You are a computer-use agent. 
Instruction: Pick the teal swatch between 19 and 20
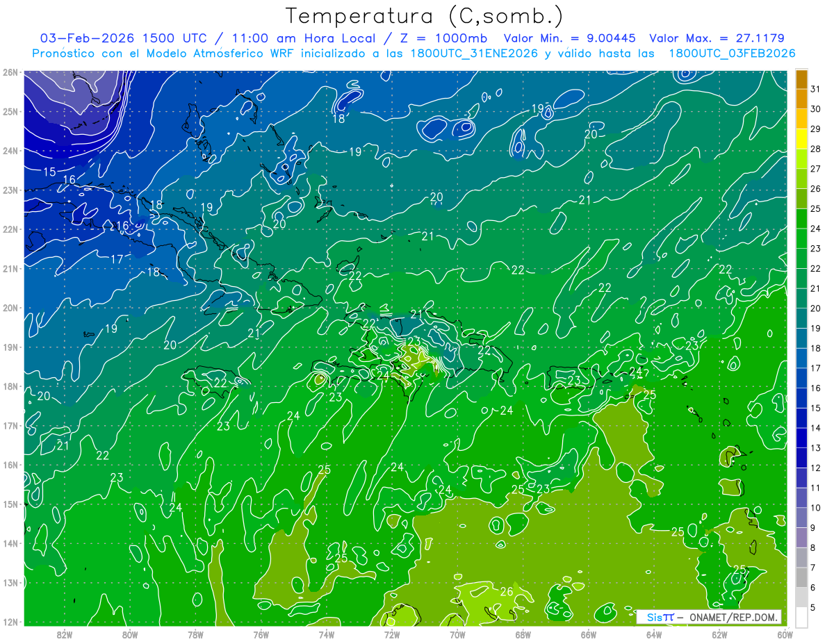tap(801, 318)
